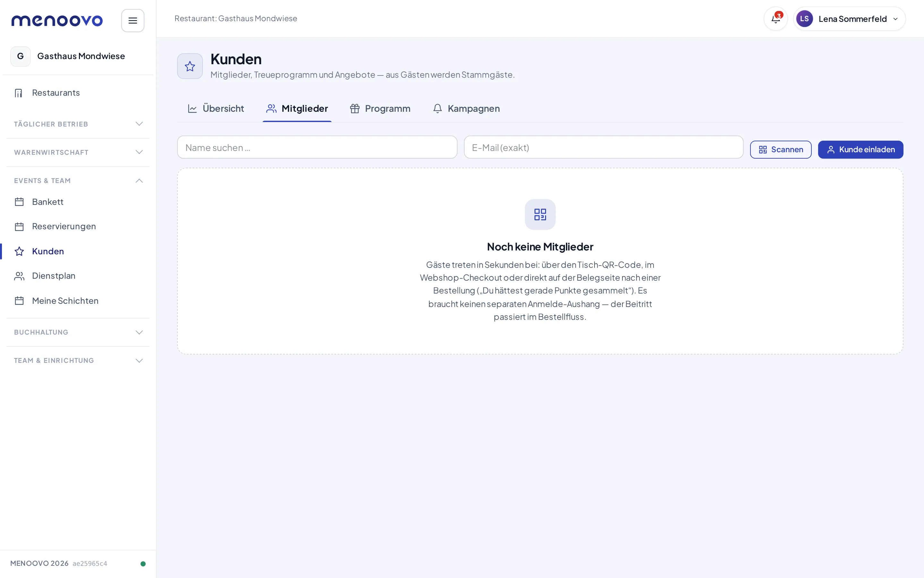Open Bankett in the sidebar
This screenshot has height=578, width=924.
coord(78,202)
